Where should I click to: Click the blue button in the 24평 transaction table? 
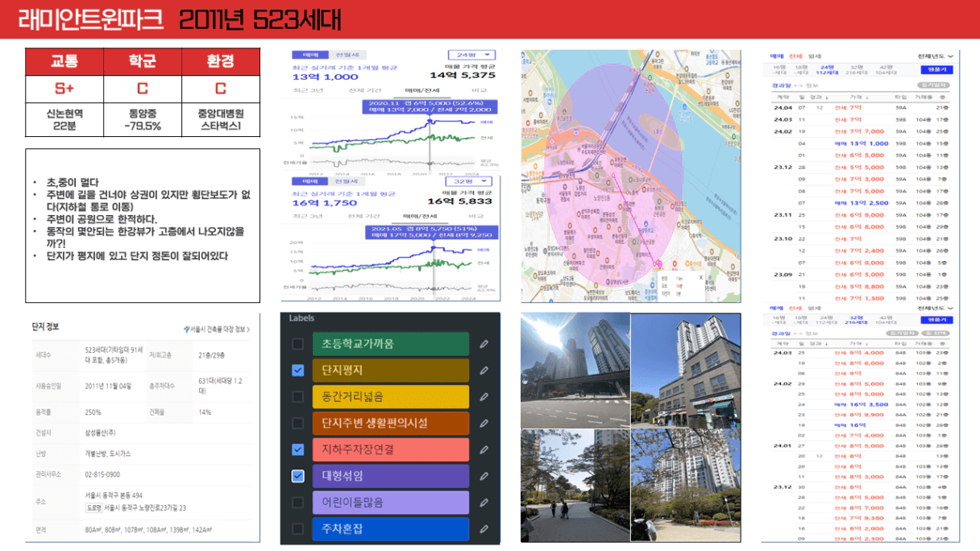(x=936, y=70)
